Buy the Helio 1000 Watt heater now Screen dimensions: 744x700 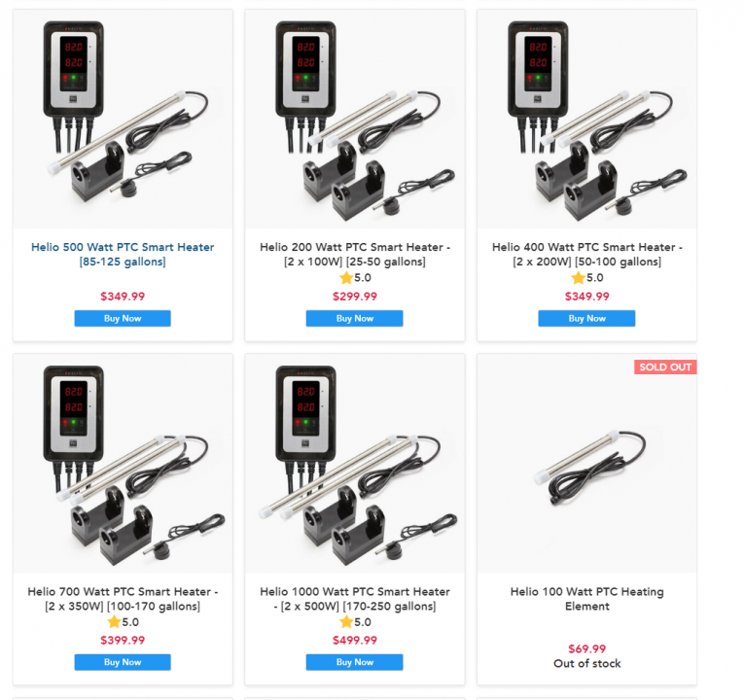click(354, 662)
